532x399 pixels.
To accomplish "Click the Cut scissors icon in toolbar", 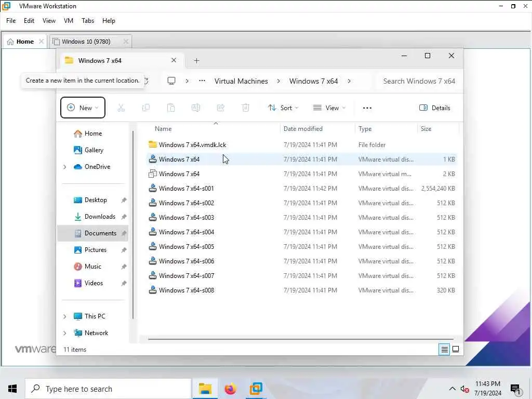I will click(x=121, y=108).
